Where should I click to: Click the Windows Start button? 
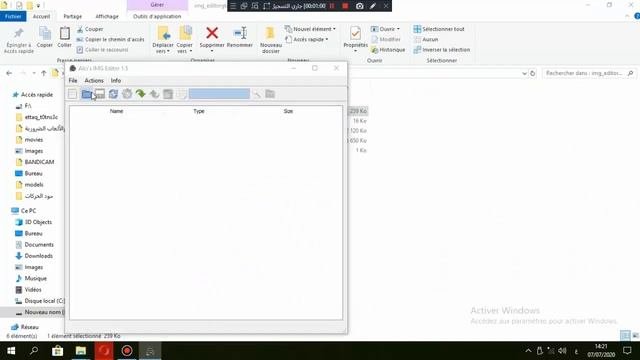coord(11,351)
